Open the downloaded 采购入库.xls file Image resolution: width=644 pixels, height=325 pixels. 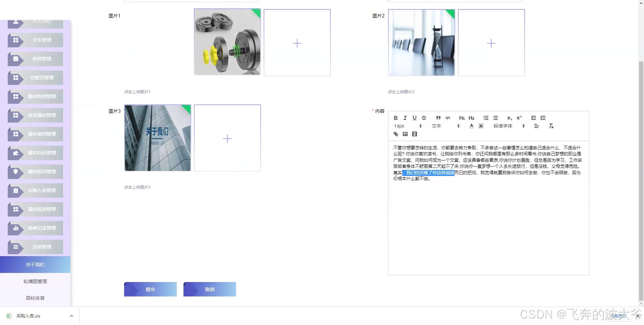pyautogui.click(x=28, y=316)
